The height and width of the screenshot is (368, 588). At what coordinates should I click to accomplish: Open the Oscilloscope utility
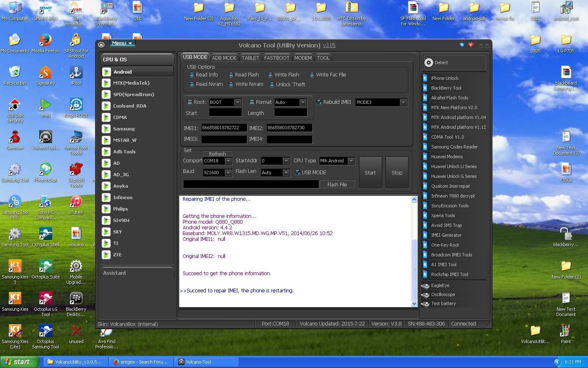click(443, 294)
